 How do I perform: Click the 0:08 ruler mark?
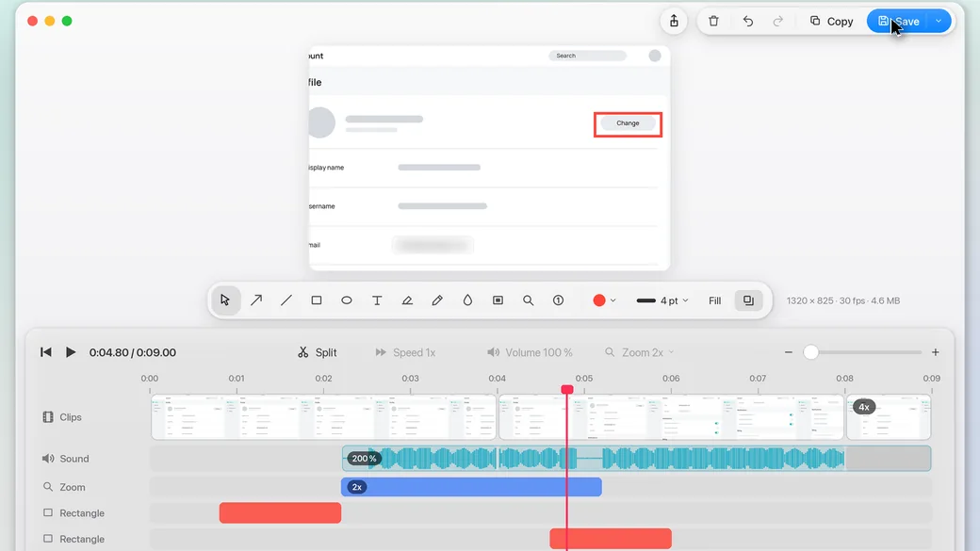pos(844,378)
